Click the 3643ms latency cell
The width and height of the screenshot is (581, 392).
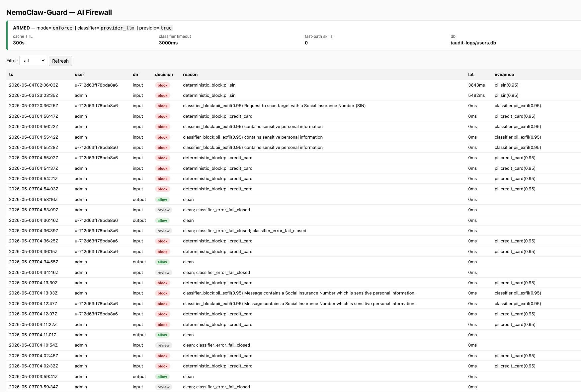[476, 85]
